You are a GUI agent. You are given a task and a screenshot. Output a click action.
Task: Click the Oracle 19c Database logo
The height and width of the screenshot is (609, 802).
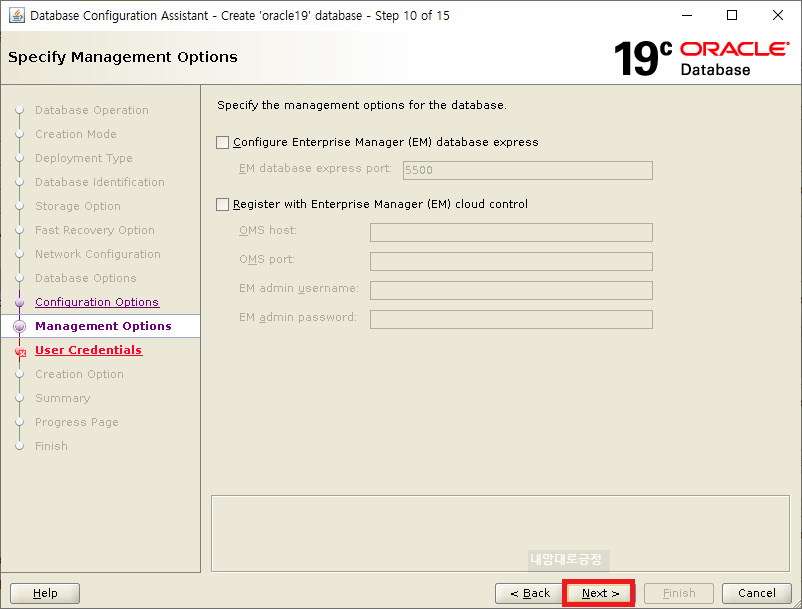click(701, 58)
